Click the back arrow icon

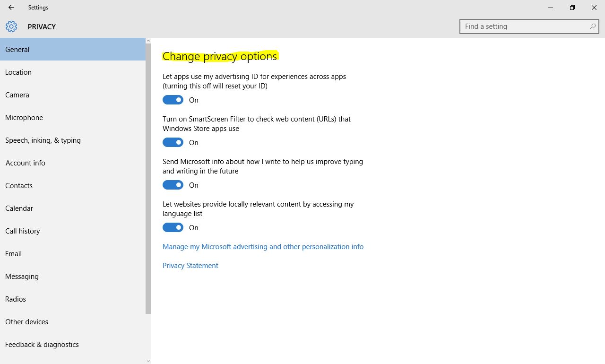point(11,8)
